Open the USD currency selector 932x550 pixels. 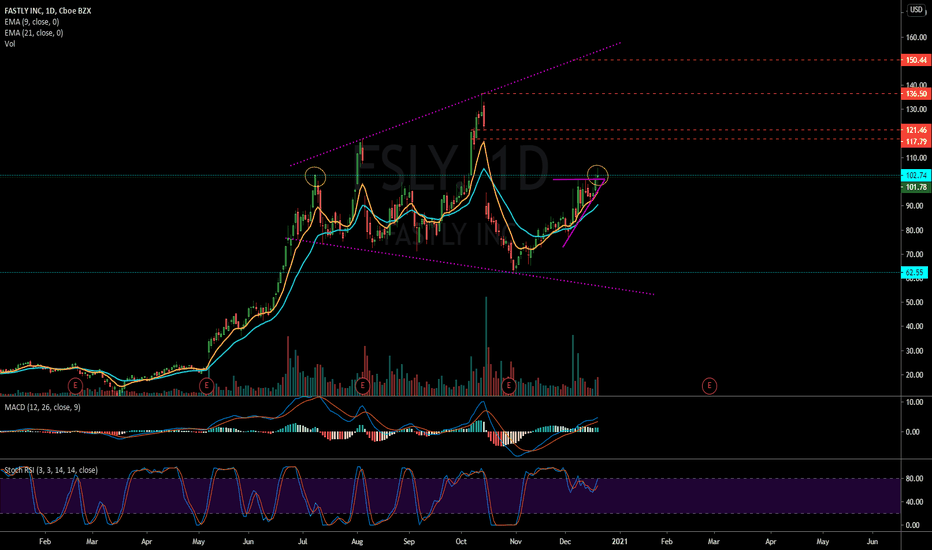[x=916, y=10]
